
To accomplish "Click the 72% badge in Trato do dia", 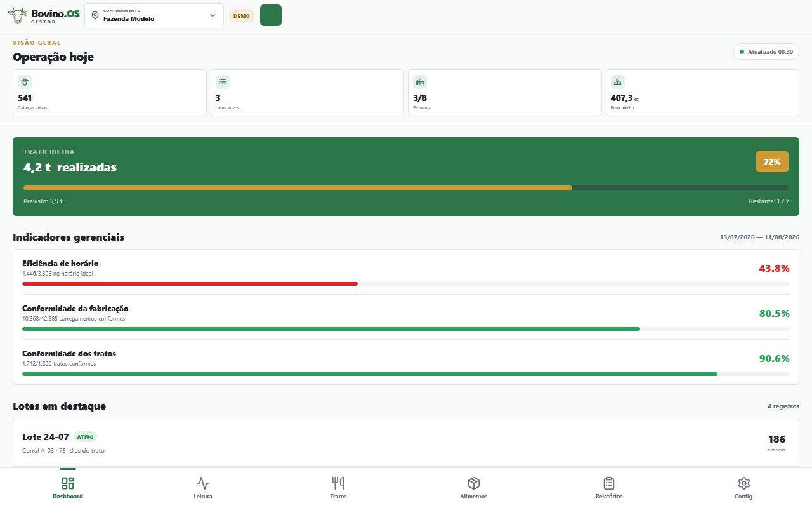I will point(772,162).
